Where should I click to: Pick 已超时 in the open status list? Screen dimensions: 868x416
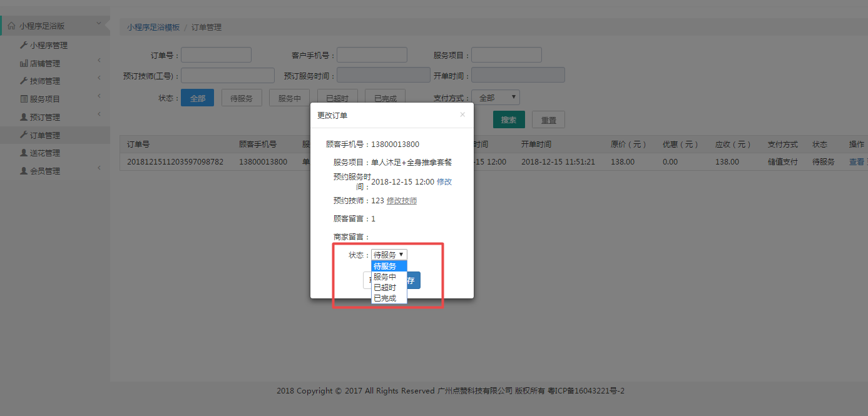coord(385,288)
